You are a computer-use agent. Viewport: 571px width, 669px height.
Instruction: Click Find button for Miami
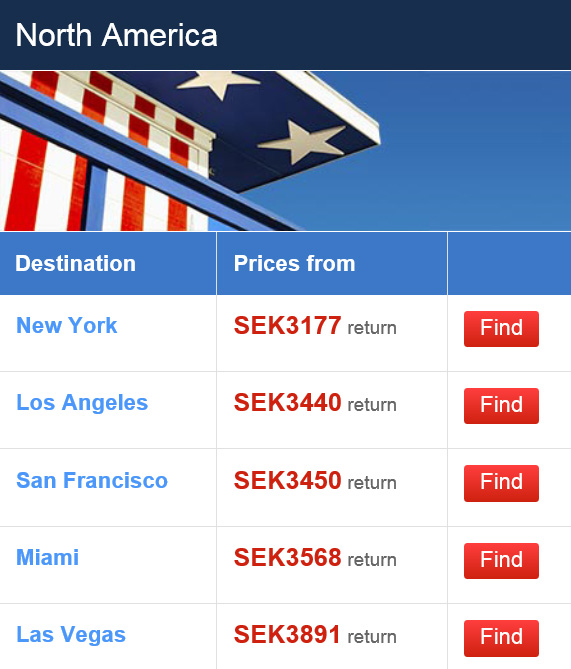click(x=501, y=561)
